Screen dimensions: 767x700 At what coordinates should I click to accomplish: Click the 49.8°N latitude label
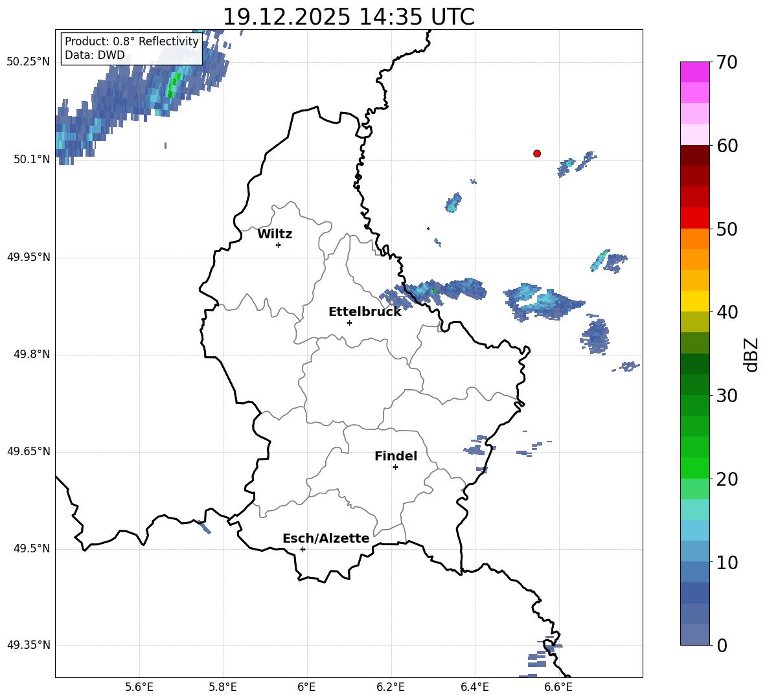click(32, 354)
